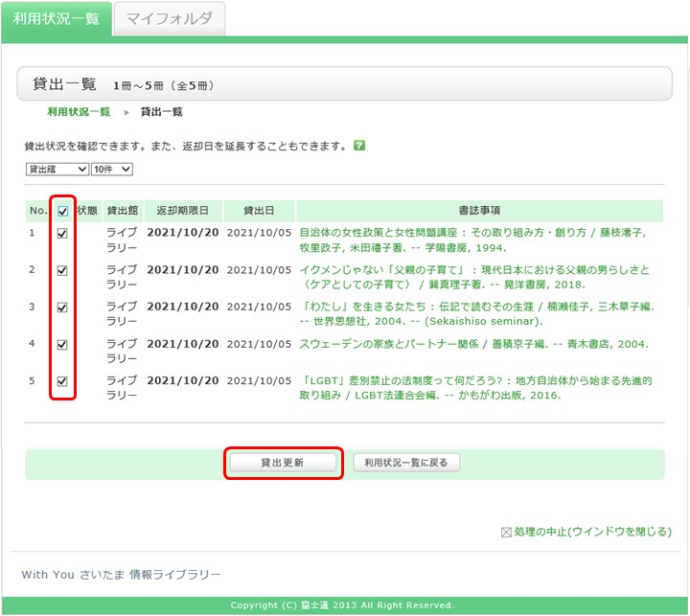Click the 返却期限日 column header
The height and width of the screenshot is (616, 690).
point(183,211)
